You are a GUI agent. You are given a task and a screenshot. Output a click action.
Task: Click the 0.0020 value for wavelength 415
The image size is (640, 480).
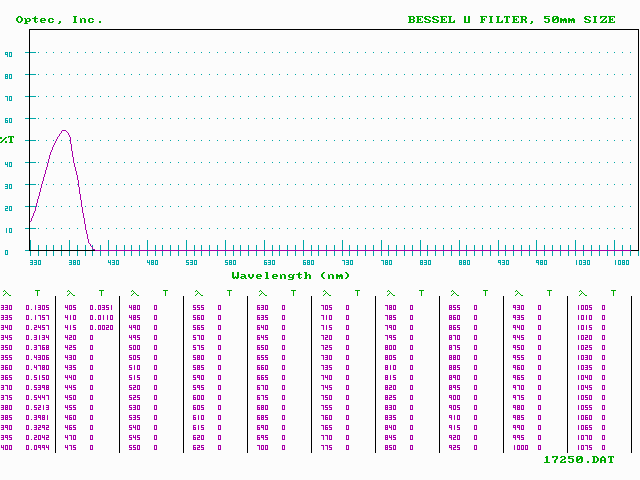(x=101, y=327)
